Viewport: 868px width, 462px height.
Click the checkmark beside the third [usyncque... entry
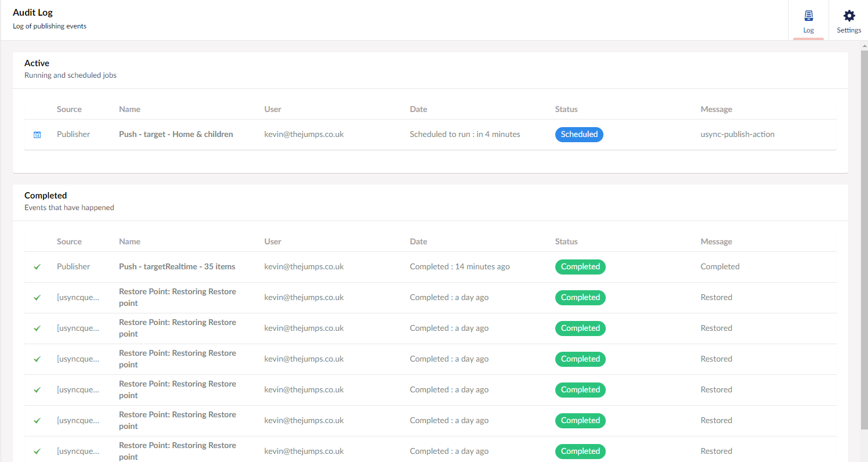coord(37,359)
